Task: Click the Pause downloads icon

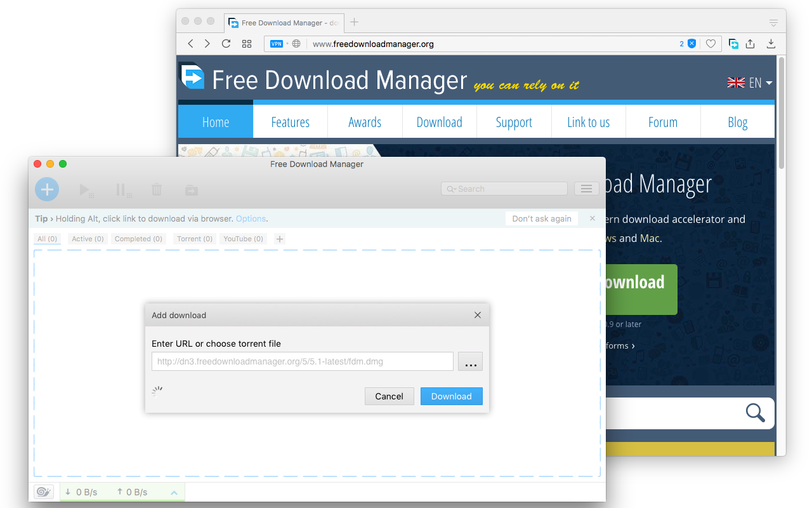Action: click(x=121, y=189)
